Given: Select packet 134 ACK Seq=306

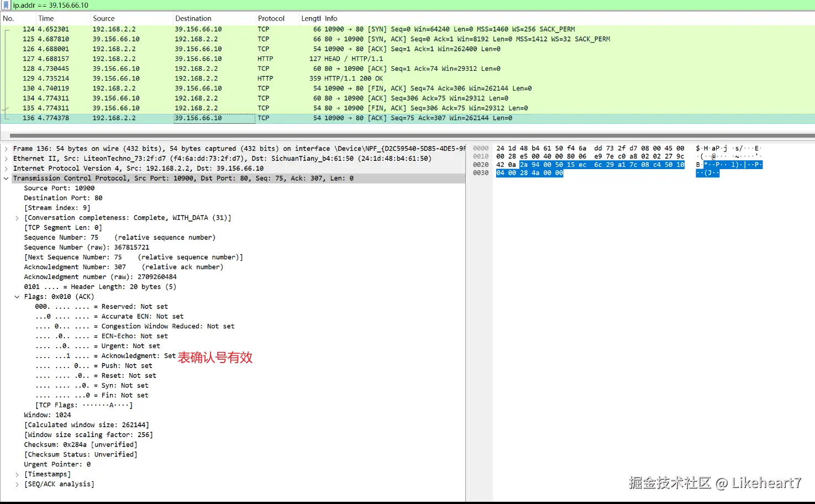Looking at the screenshot, I should pyautogui.click(x=408, y=98).
